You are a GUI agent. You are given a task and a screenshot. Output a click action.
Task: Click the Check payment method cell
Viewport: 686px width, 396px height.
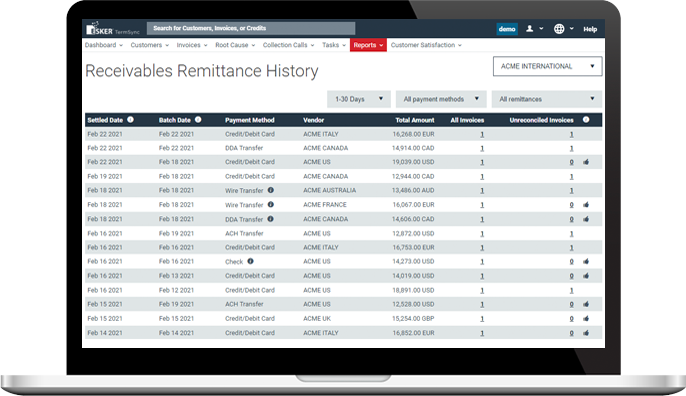(234, 262)
